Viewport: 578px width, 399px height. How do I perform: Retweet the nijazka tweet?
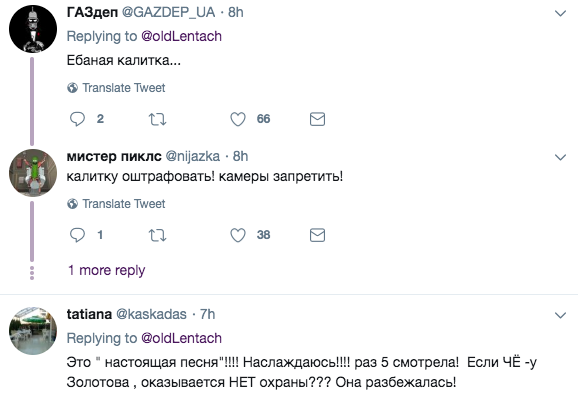pos(157,235)
